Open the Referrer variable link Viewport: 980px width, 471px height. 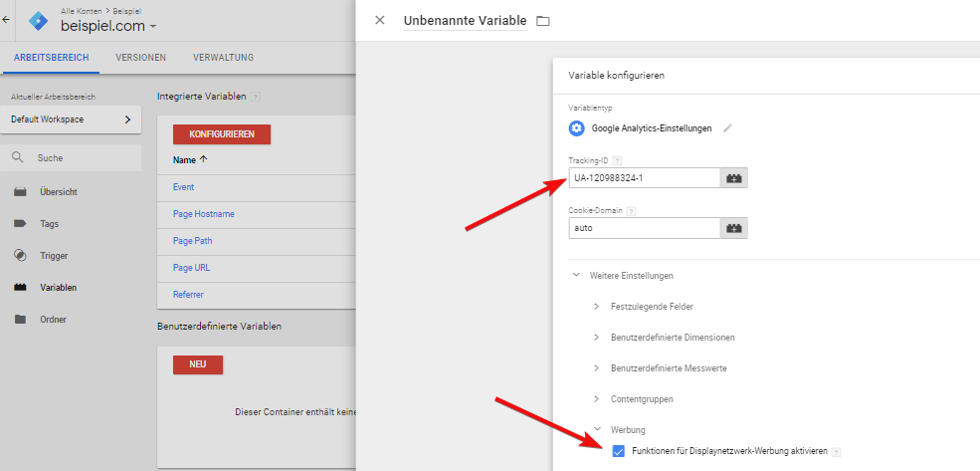pos(188,295)
